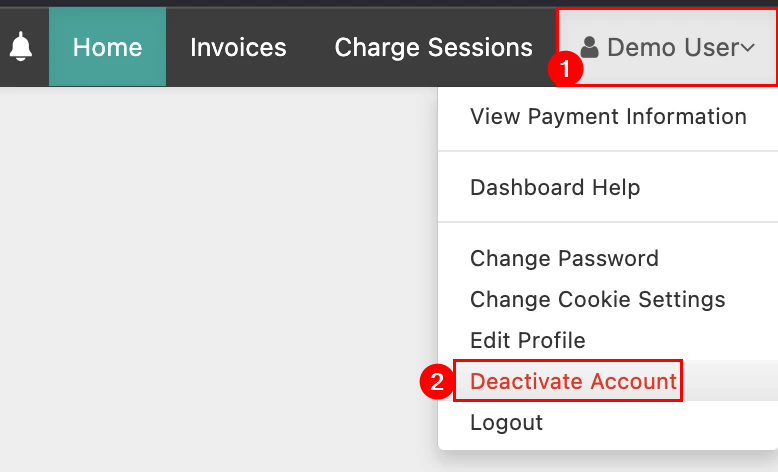Switch to the Invoices tab

click(x=238, y=47)
